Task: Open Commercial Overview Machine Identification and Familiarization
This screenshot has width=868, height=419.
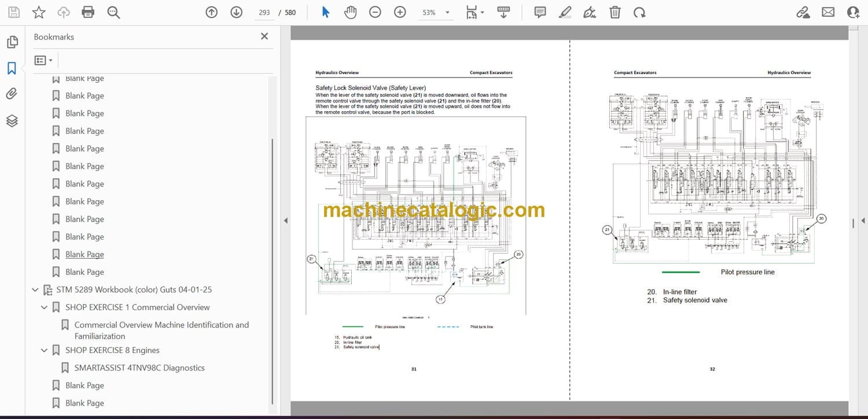Action: [x=162, y=330]
